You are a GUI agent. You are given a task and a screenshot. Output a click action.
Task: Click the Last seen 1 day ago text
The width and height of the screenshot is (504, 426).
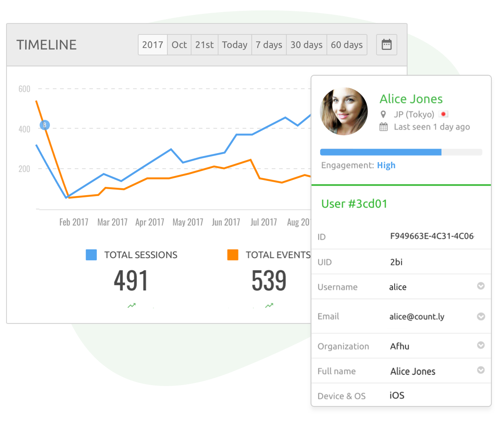pyautogui.click(x=432, y=127)
